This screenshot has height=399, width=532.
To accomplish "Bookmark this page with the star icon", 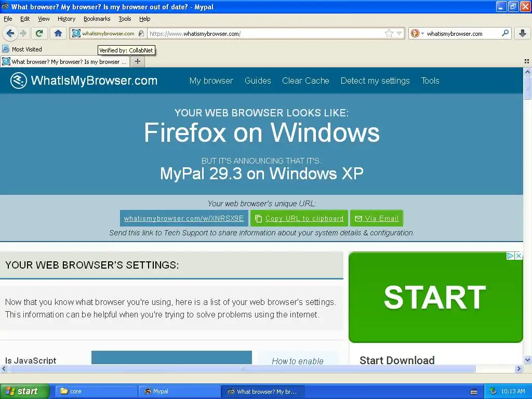I will click(x=389, y=33).
